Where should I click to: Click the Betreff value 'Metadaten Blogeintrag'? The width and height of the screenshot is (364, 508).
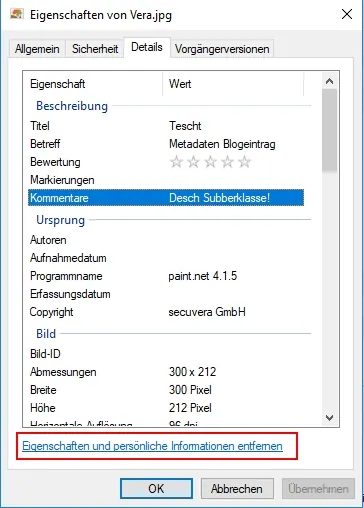point(222,144)
